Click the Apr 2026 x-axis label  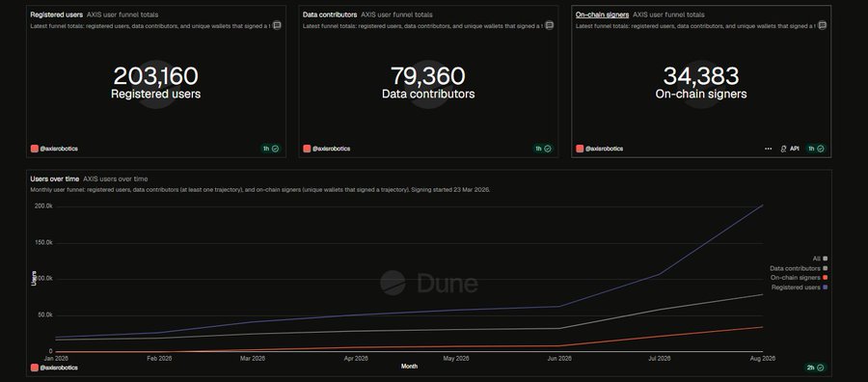(x=357, y=358)
